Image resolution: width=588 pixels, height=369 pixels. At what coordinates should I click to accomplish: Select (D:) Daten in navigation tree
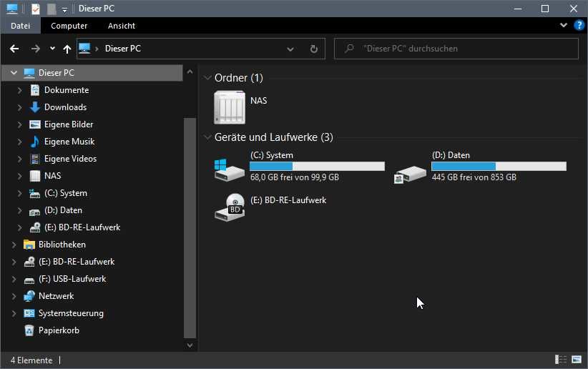(63, 210)
